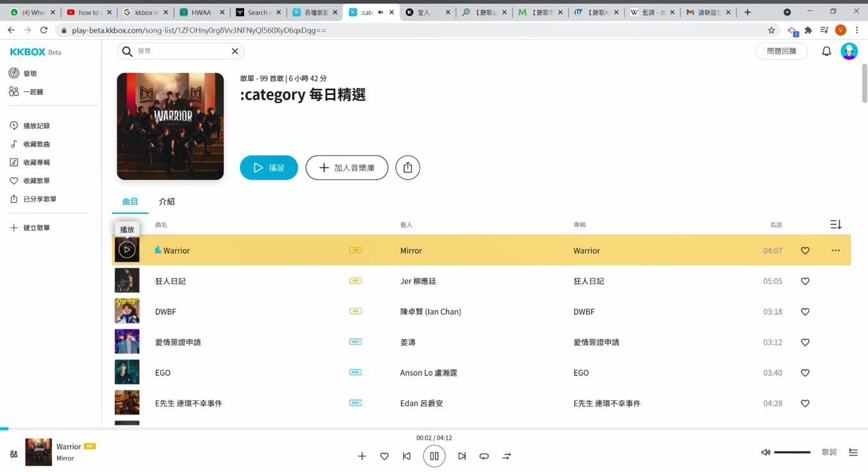Screen dimensions: 868x472
Task: Switch to the 曲目 tab
Action: click(x=130, y=202)
